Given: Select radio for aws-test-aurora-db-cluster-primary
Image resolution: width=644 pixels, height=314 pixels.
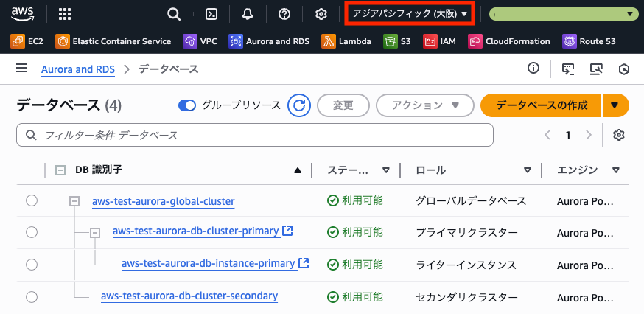Looking at the screenshot, I should click(32, 232).
